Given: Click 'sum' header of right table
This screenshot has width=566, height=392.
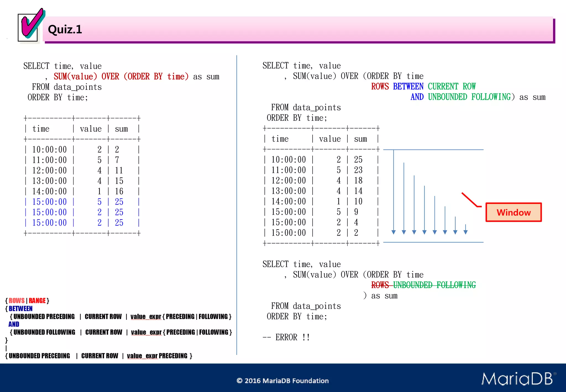Looking at the screenshot, I should 361,139.
